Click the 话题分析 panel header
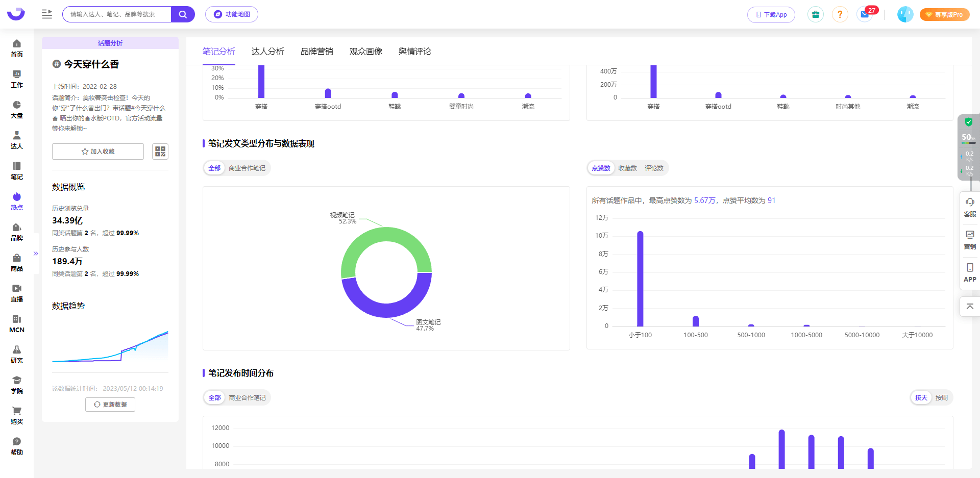The image size is (980, 478). click(x=110, y=43)
